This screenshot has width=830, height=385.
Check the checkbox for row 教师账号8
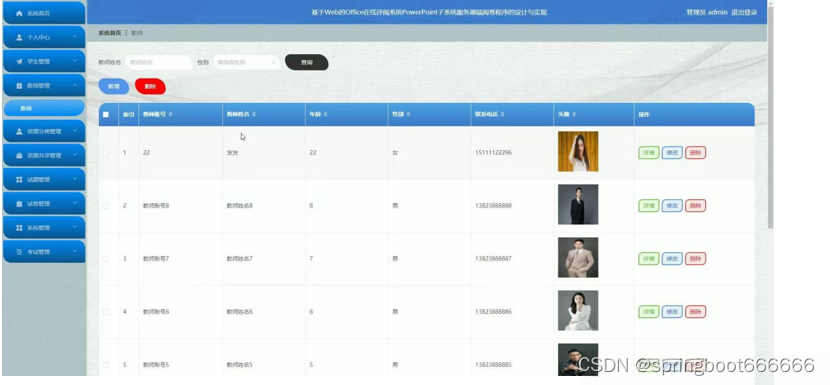click(x=106, y=205)
